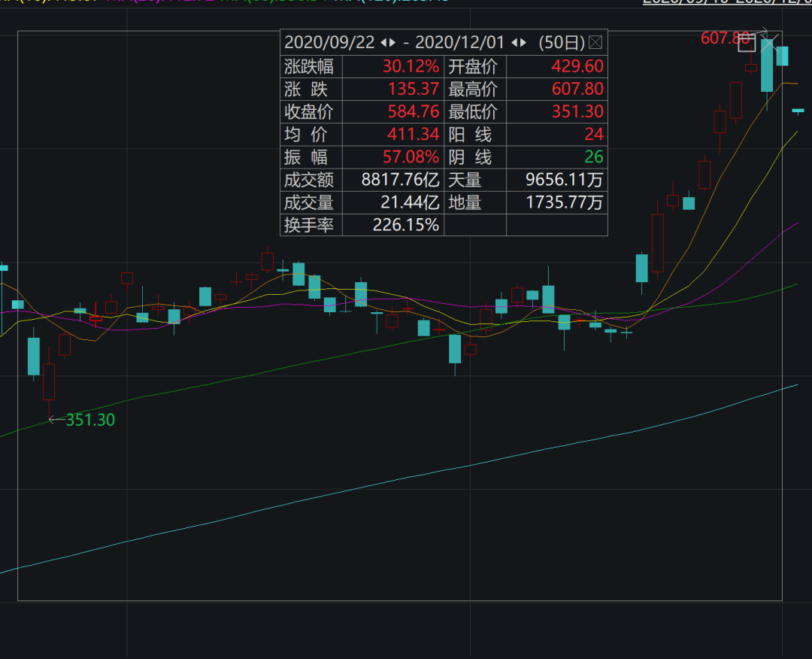This screenshot has height=659, width=812.
Task: Click the 351.30 low price marker
Action: click(x=90, y=420)
